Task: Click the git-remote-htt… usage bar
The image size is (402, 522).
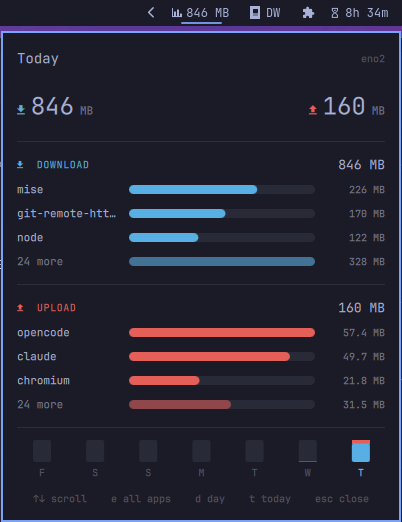Action: [x=222, y=214]
